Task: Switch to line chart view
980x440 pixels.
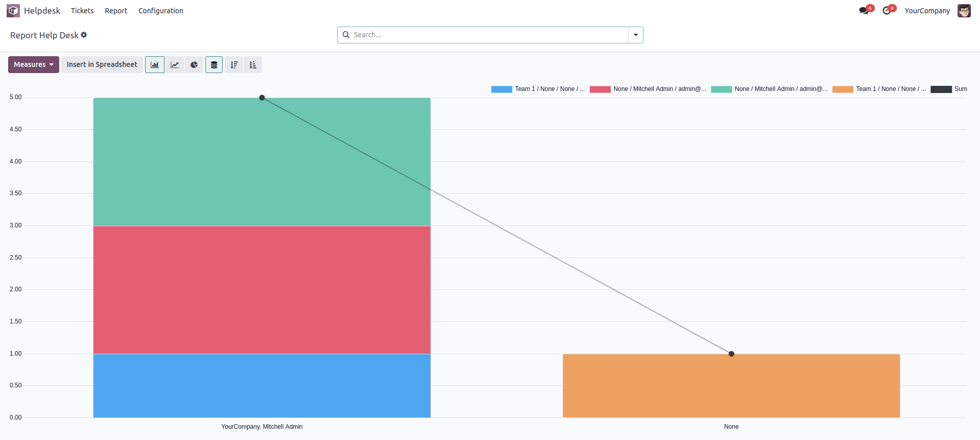Action: [175, 65]
